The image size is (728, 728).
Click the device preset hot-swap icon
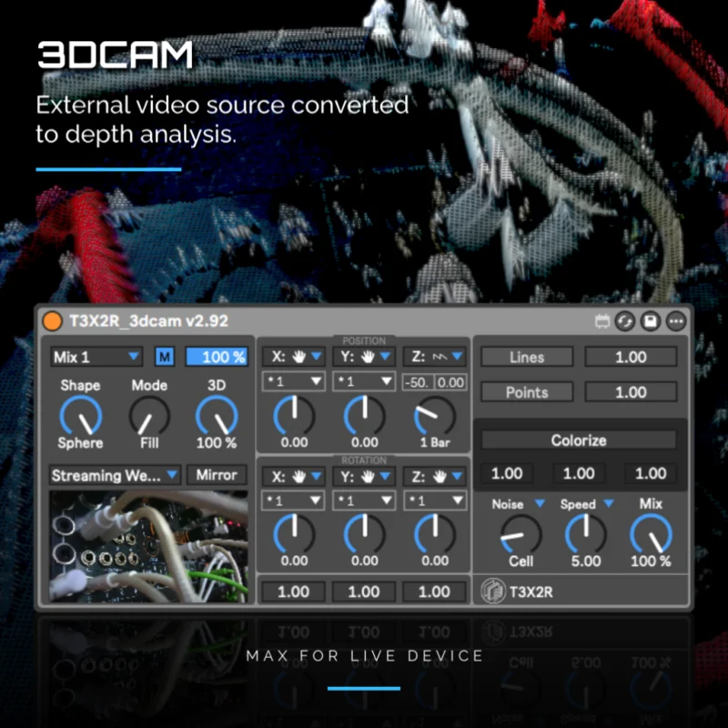625,321
